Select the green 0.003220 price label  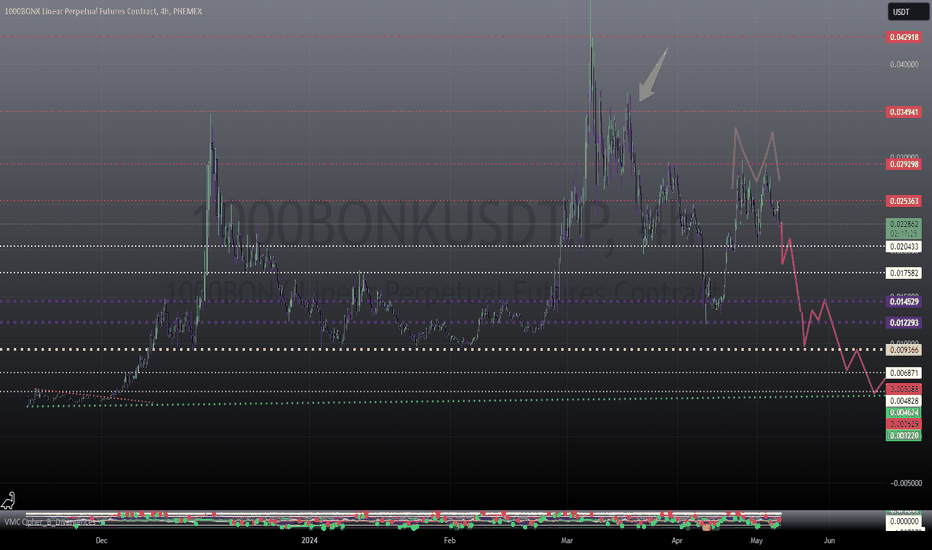(903, 436)
